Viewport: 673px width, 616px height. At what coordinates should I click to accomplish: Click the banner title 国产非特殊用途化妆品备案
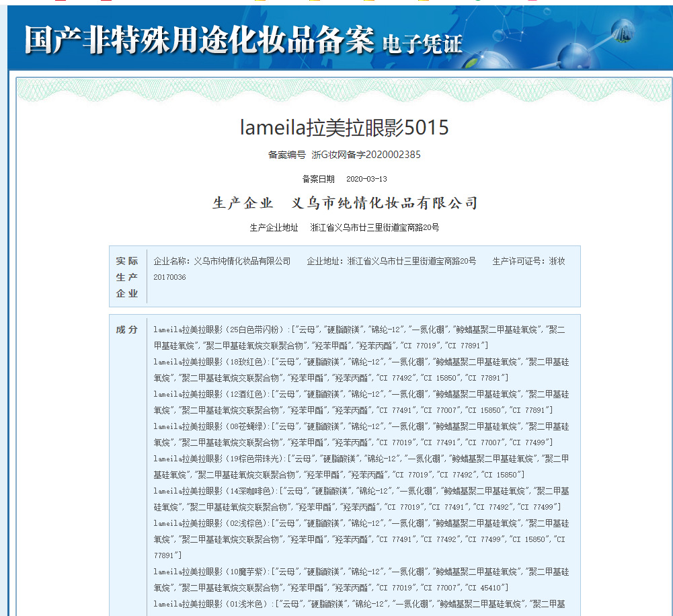[x=200, y=40]
